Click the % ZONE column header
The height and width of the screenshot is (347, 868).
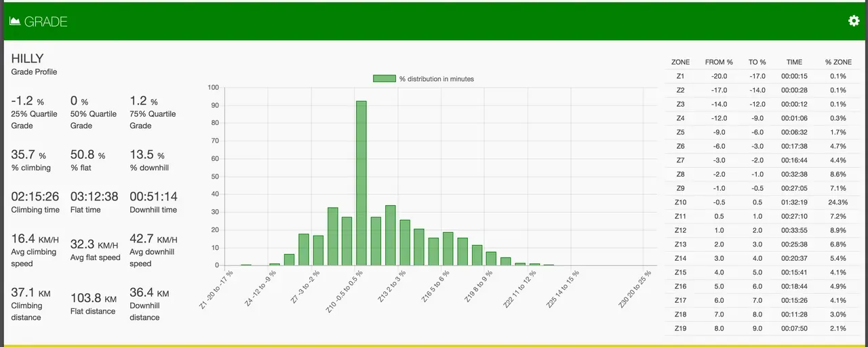point(837,62)
